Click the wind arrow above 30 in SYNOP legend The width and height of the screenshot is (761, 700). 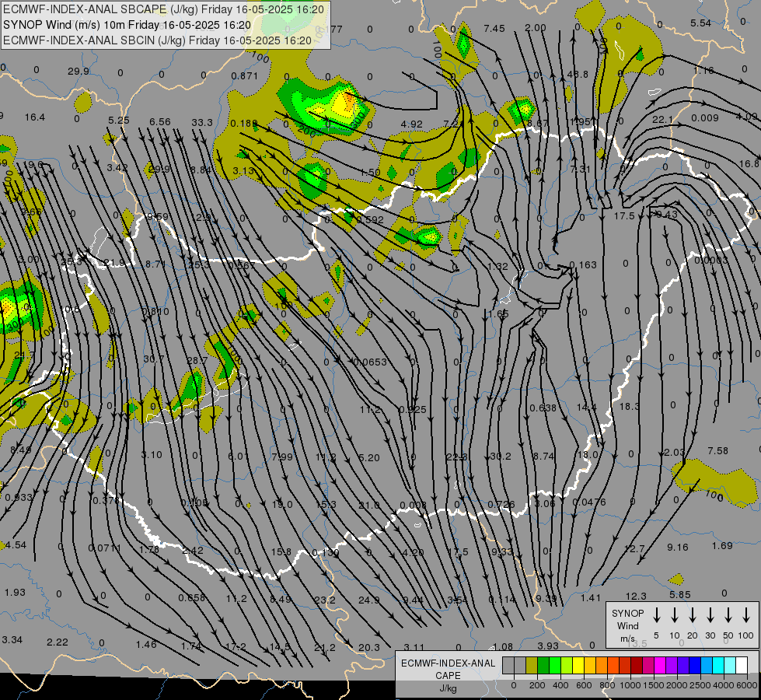point(710,615)
